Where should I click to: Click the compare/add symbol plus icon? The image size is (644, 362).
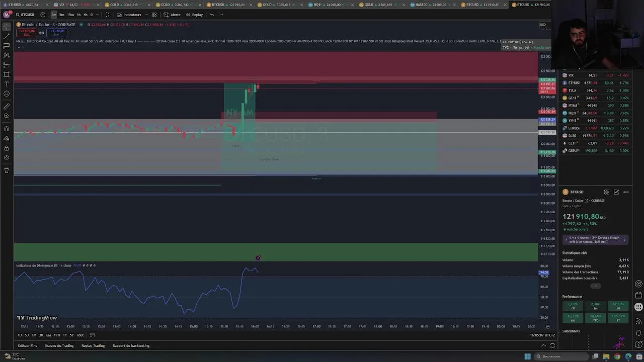[43, 15]
